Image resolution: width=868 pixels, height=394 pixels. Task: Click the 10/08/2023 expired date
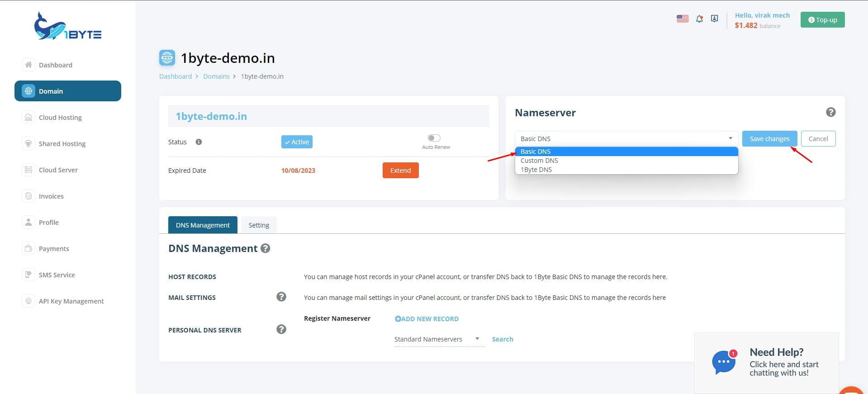[x=298, y=171]
